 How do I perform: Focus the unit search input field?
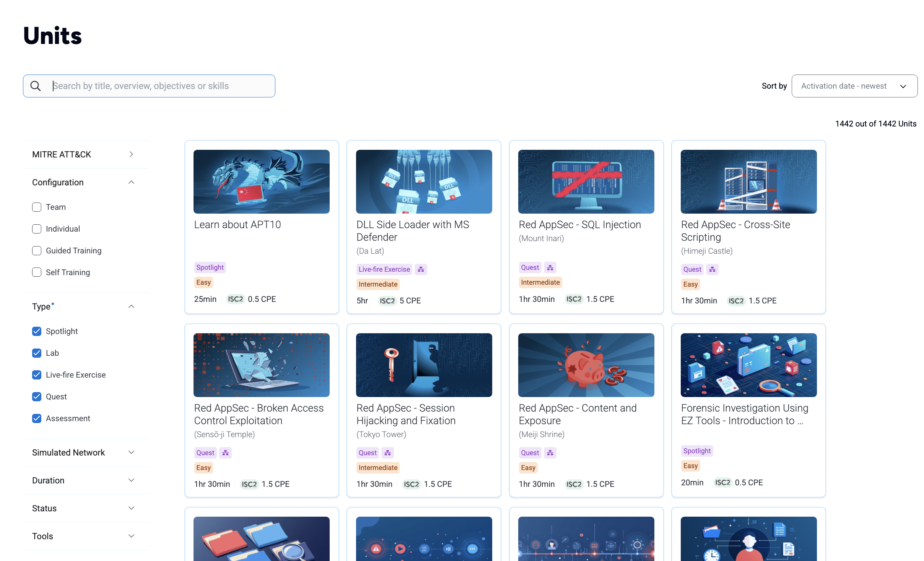[161, 86]
